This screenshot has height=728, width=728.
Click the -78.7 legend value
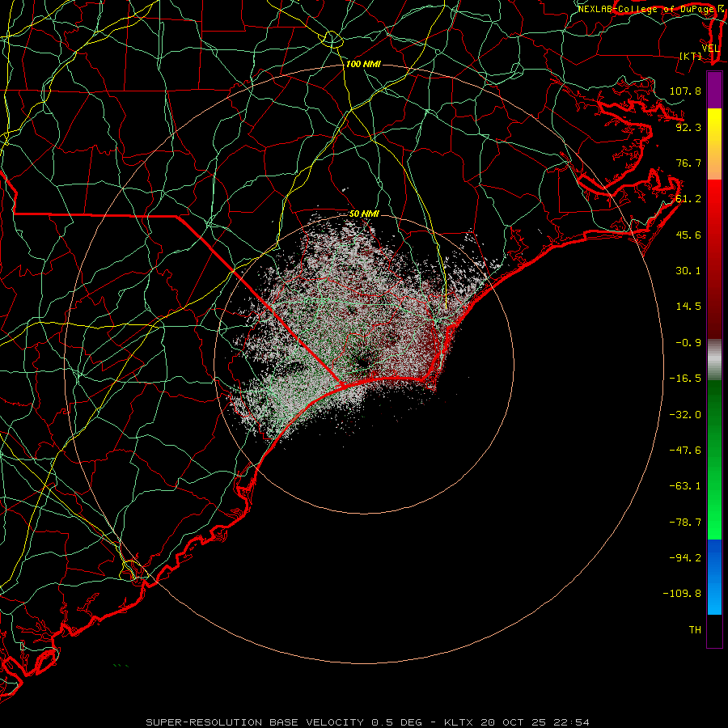coord(685,523)
